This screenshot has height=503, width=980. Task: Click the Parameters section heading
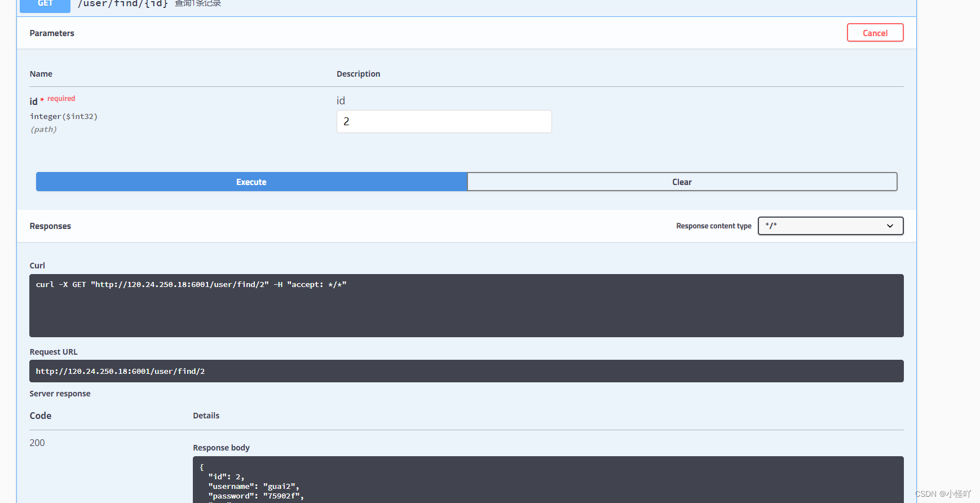pos(52,33)
